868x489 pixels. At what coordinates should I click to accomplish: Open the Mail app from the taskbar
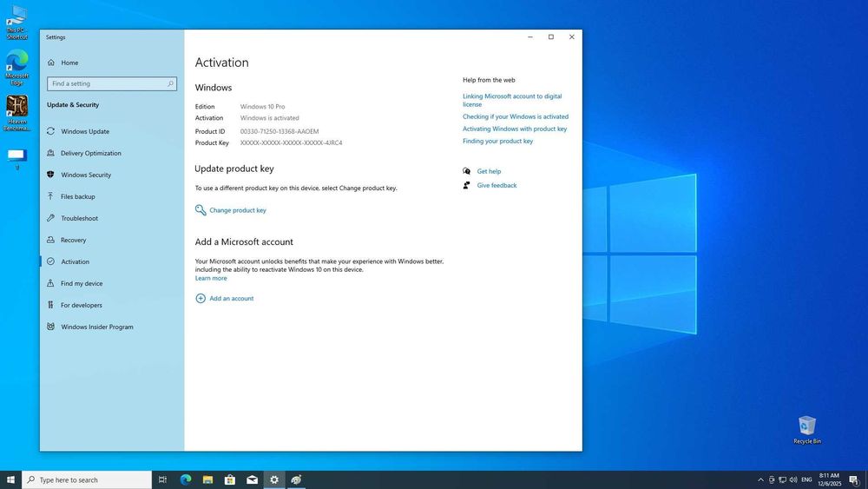[252, 479]
